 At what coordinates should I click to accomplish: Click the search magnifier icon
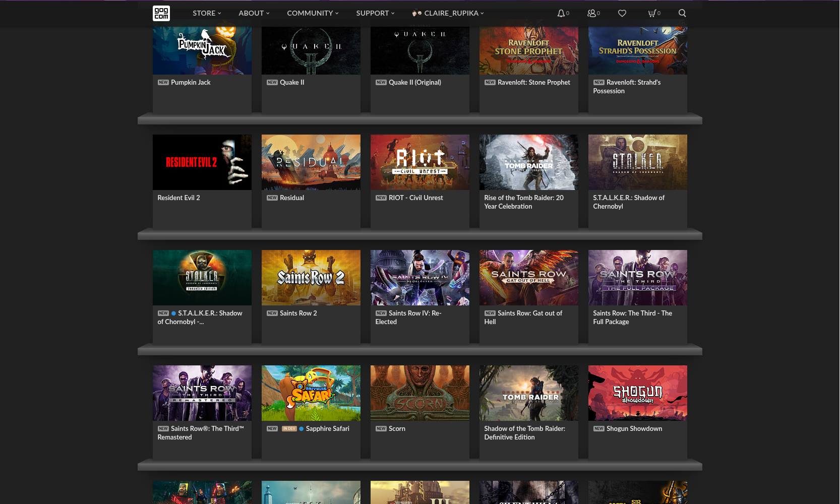(682, 13)
